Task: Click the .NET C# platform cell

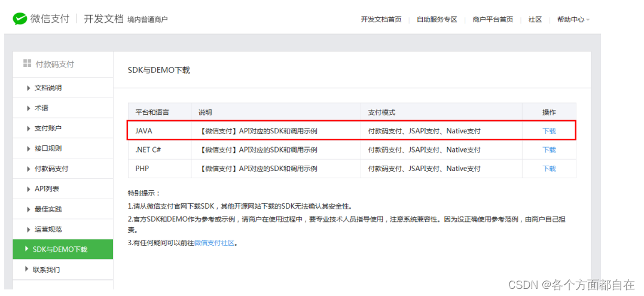Action: click(160, 150)
